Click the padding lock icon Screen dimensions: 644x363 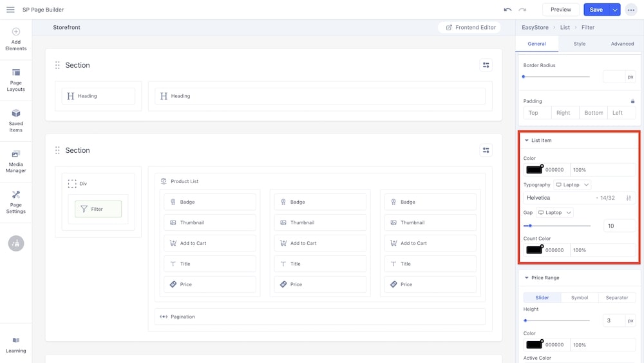pos(632,101)
